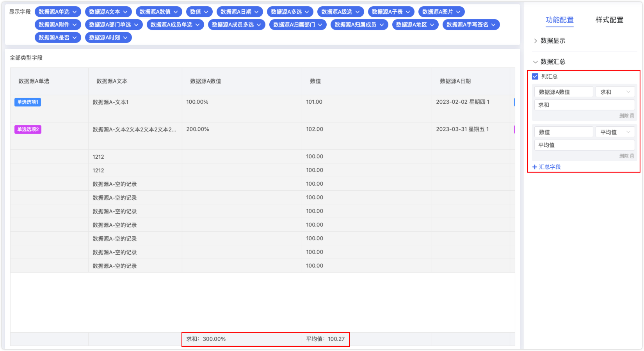Click the 单选选项2 magenta tag

point(28,129)
